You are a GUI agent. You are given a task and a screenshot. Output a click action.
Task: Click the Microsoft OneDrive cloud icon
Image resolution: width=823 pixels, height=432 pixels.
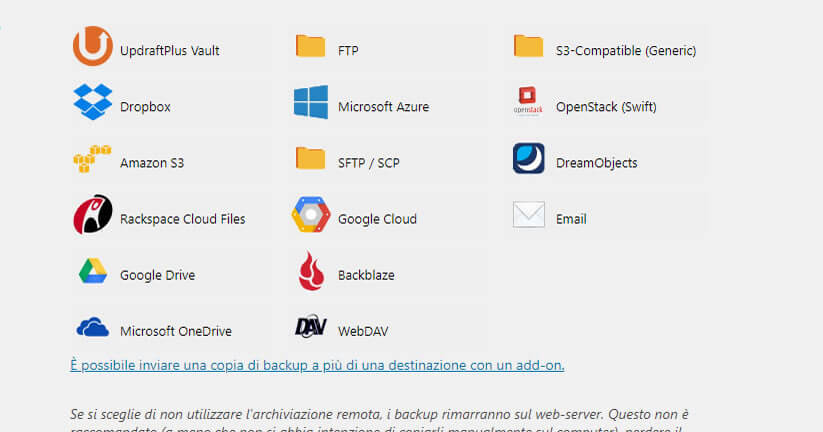(93, 327)
